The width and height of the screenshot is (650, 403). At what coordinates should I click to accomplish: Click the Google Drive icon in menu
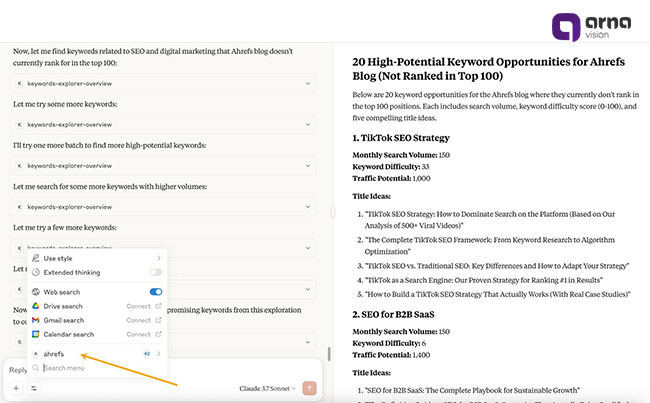point(36,306)
